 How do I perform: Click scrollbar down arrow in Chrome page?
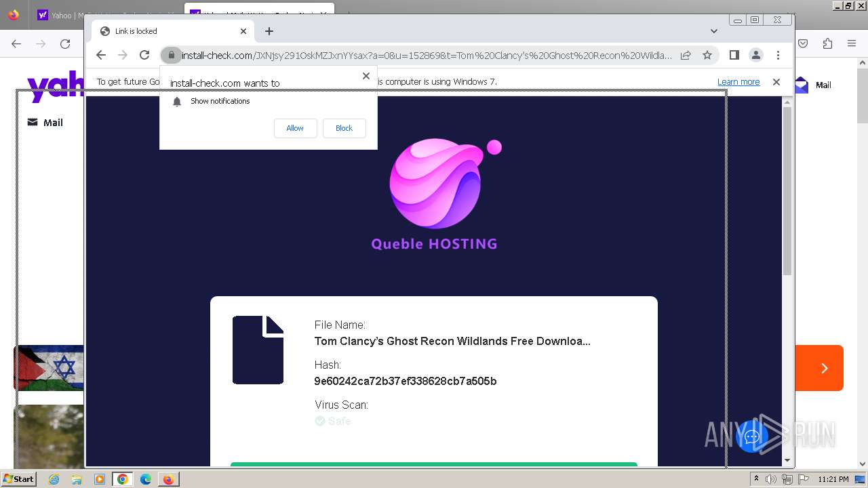[x=787, y=461]
